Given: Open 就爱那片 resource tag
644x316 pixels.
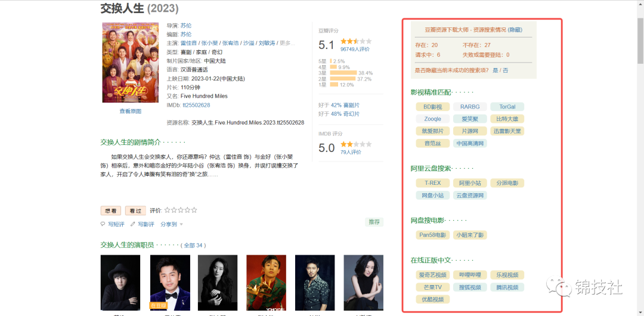Looking at the screenshot, I should tap(433, 131).
